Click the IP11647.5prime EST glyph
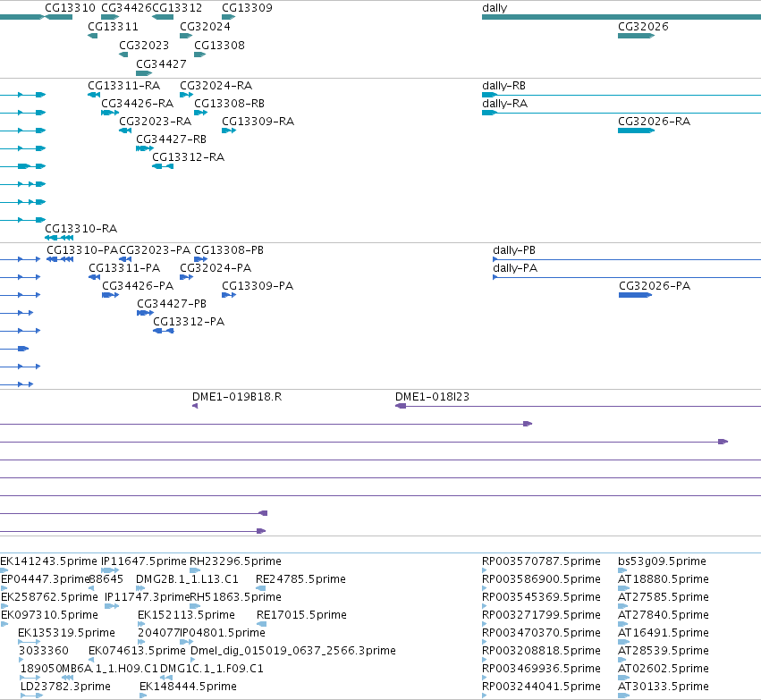This screenshot has width=761, height=700. 110,570
